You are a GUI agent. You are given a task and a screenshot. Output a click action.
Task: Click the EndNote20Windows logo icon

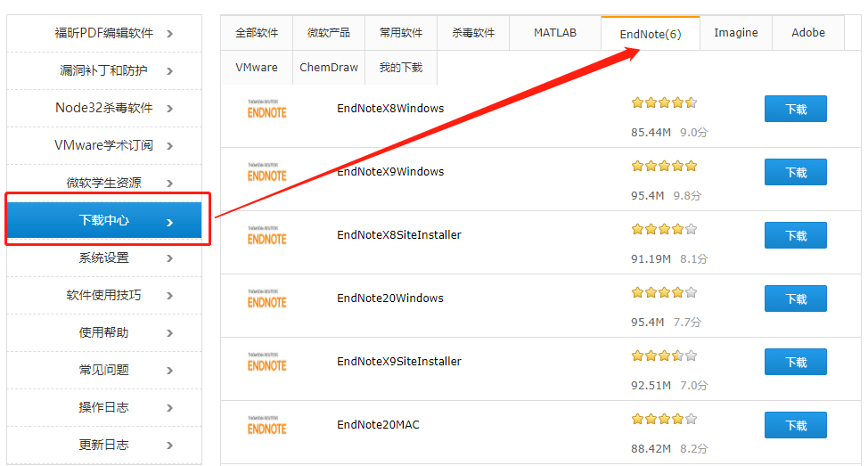[266, 298]
